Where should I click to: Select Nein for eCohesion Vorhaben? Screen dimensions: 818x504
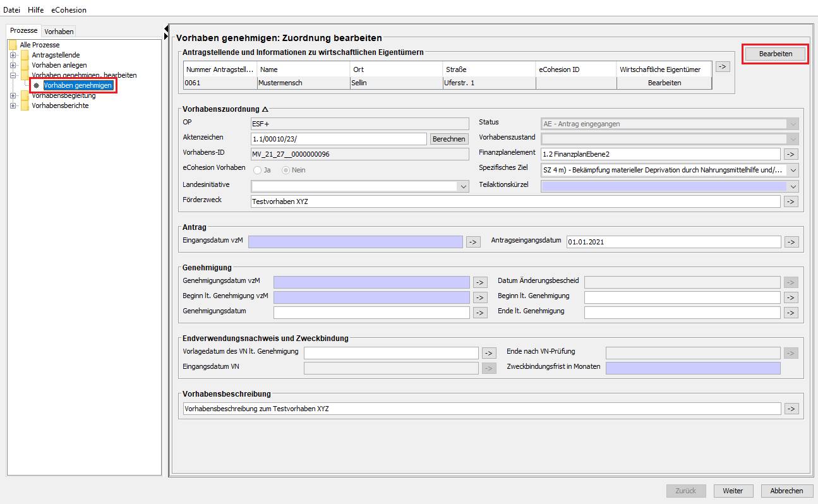[x=286, y=170]
